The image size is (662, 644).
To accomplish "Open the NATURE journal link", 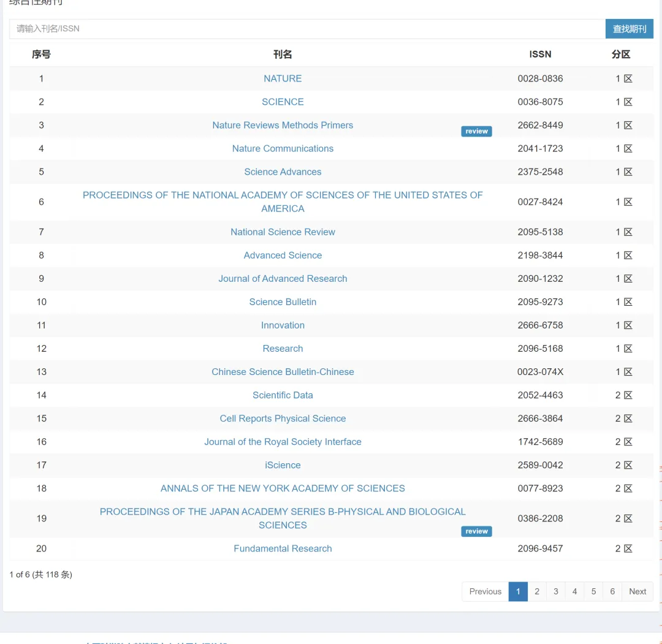I will [x=283, y=78].
